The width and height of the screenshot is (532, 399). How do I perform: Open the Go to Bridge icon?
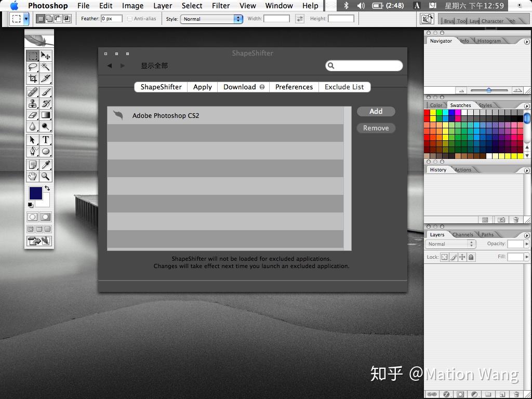tap(427, 19)
